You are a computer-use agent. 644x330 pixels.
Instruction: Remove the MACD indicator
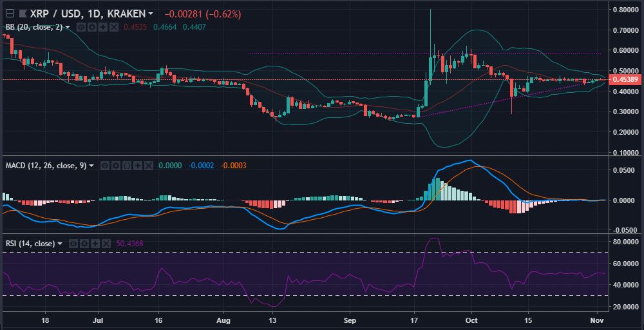(x=149, y=166)
